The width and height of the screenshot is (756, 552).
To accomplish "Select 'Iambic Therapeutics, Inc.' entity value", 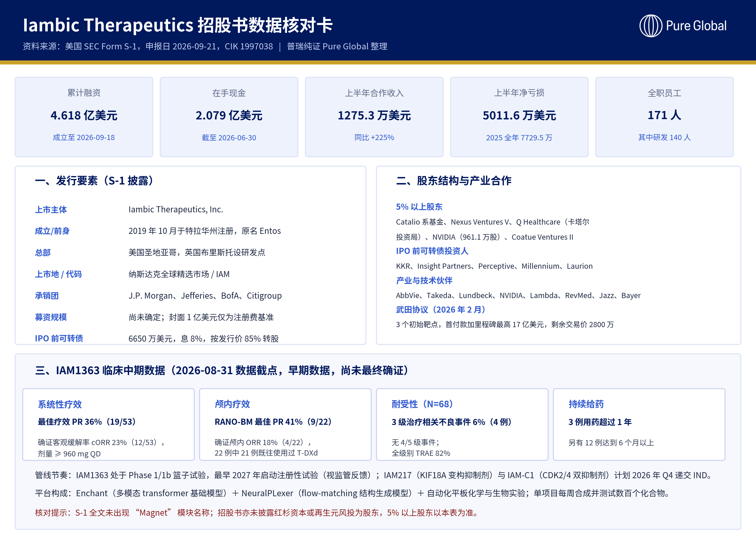I will [x=176, y=209].
